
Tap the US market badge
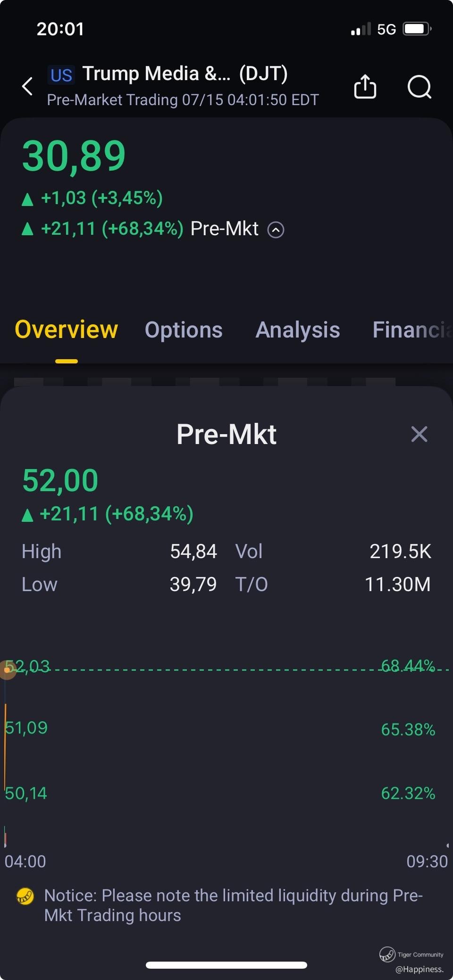(61, 75)
